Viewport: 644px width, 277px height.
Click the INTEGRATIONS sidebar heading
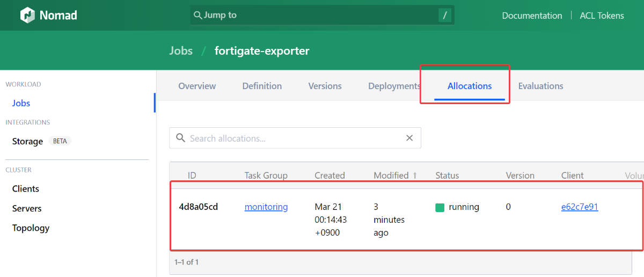point(27,122)
